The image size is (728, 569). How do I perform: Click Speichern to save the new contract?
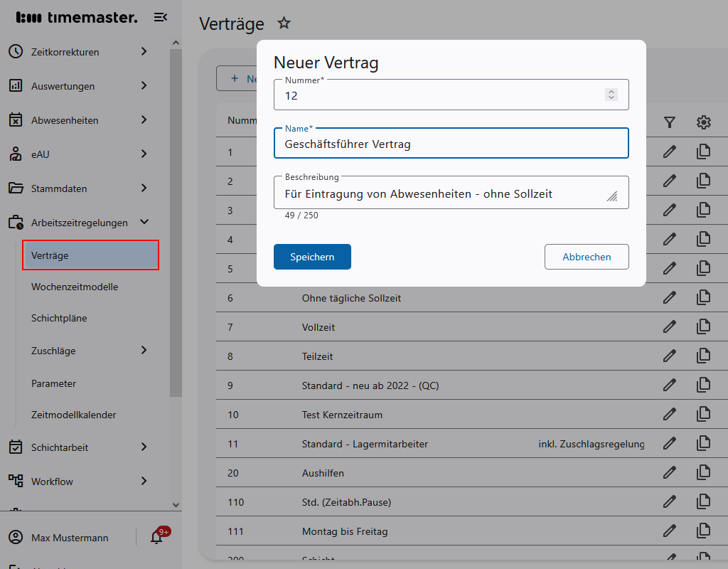[312, 257]
